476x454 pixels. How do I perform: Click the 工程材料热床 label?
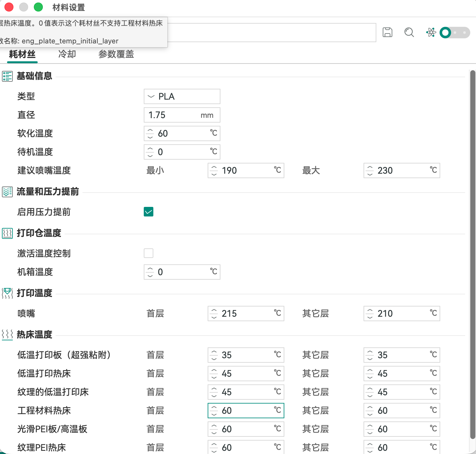click(44, 411)
